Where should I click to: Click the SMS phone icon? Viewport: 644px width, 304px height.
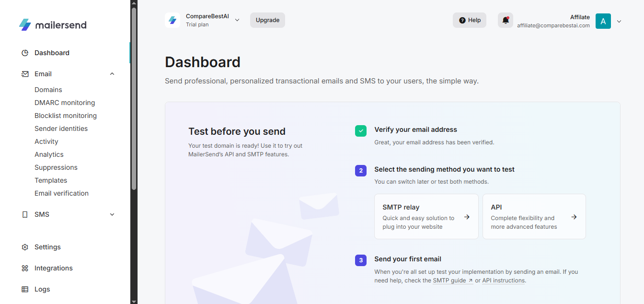tap(25, 214)
